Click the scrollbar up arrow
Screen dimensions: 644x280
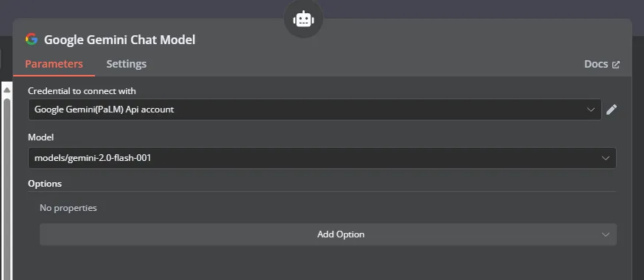(7, 90)
